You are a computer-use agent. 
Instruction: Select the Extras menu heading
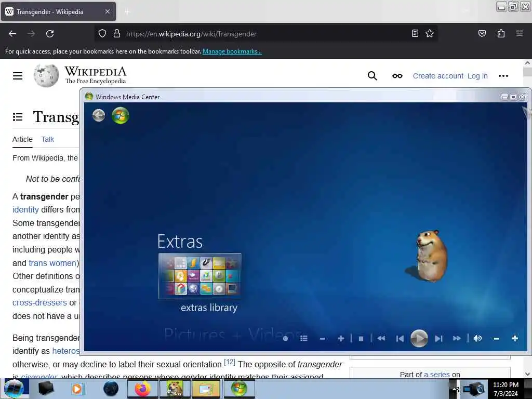tap(180, 242)
